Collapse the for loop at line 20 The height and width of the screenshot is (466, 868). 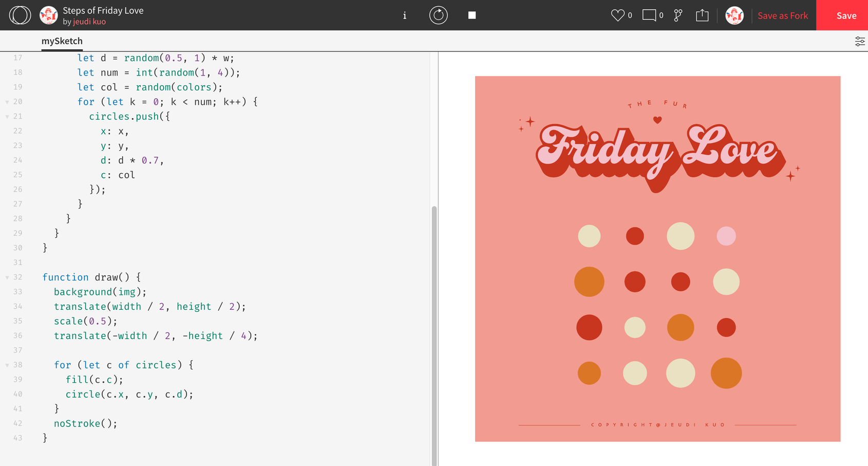pyautogui.click(x=7, y=102)
